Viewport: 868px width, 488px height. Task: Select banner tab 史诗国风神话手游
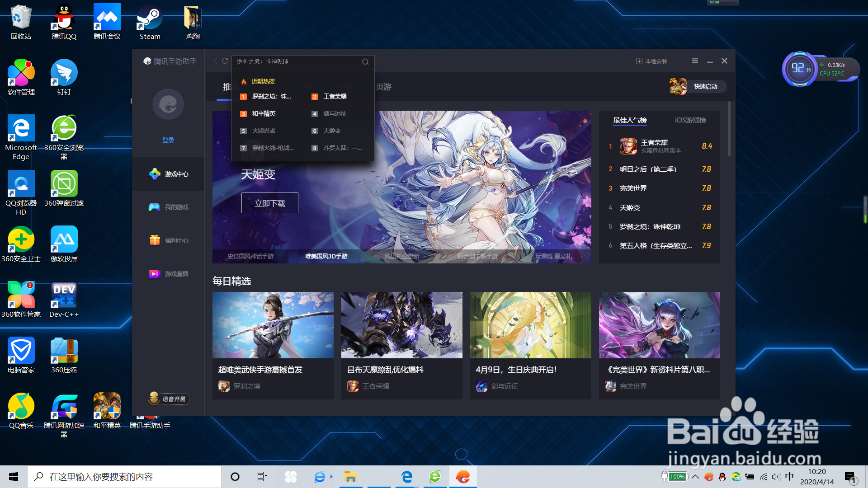pos(250,256)
